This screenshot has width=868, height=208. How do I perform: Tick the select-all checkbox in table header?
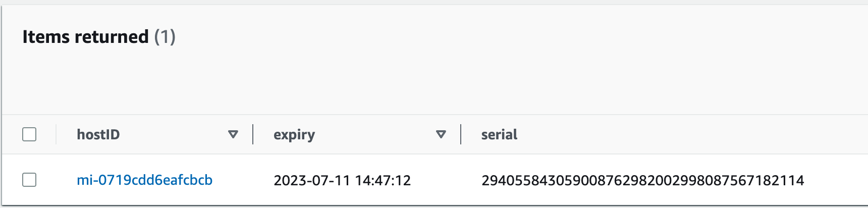click(x=29, y=134)
